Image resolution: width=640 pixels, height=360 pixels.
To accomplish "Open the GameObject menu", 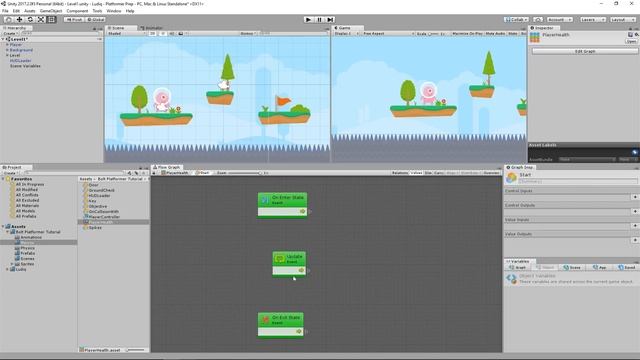I will coord(51,11).
